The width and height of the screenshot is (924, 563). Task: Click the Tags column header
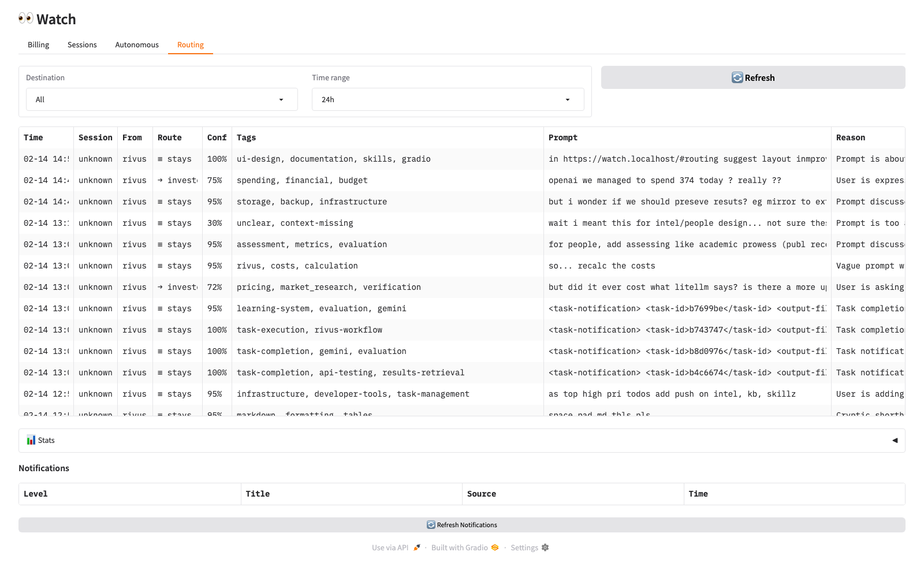tap(247, 137)
